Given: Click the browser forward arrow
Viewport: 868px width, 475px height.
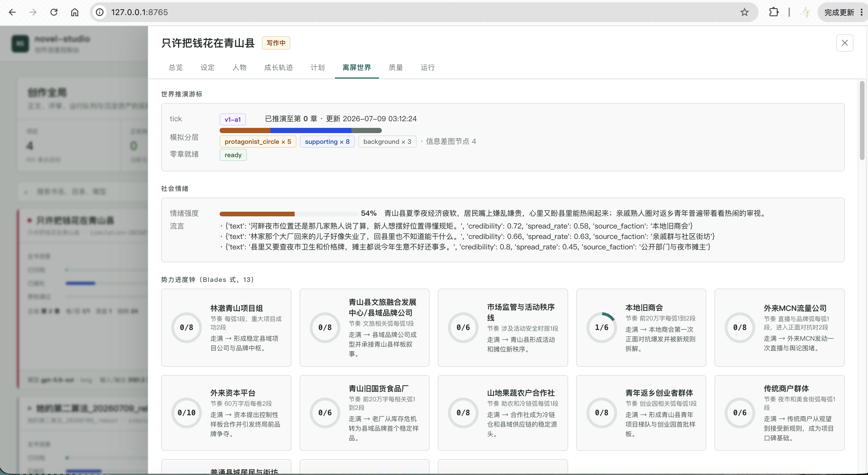Looking at the screenshot, I should click(x=33, y=12).
